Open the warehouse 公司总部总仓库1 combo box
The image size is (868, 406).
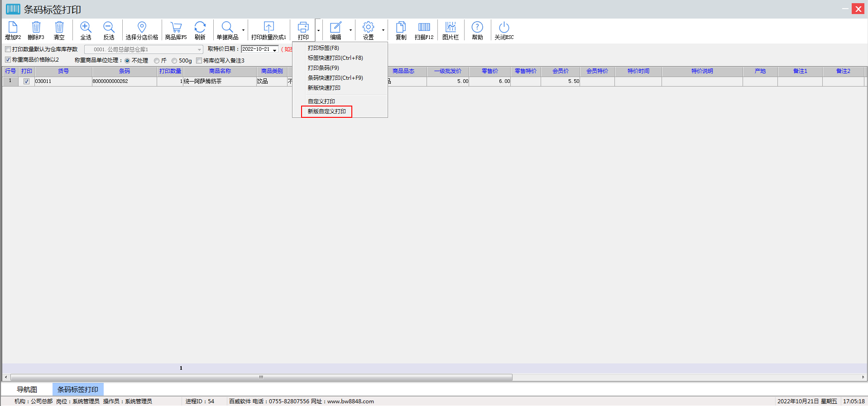(x=199, y=49)
